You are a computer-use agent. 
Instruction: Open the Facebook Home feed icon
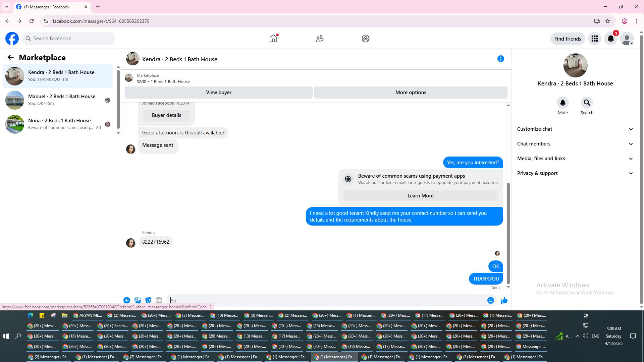pos(273,39)
